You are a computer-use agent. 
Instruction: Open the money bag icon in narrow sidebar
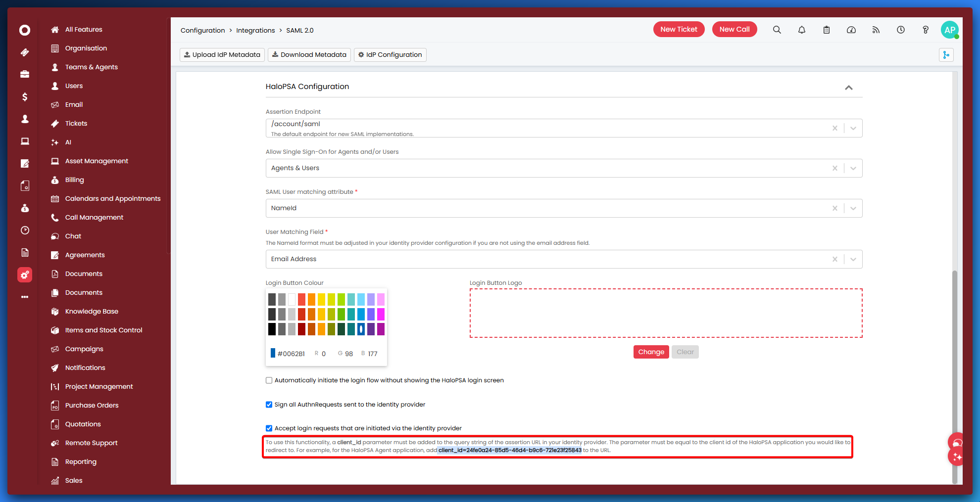(25, 208)
